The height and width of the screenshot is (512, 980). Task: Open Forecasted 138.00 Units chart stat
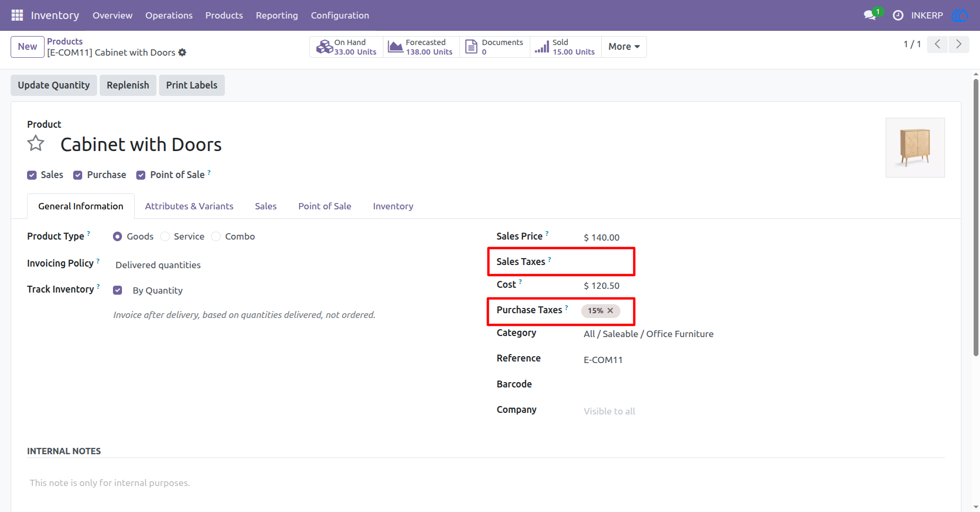click(x=421, y=47)
